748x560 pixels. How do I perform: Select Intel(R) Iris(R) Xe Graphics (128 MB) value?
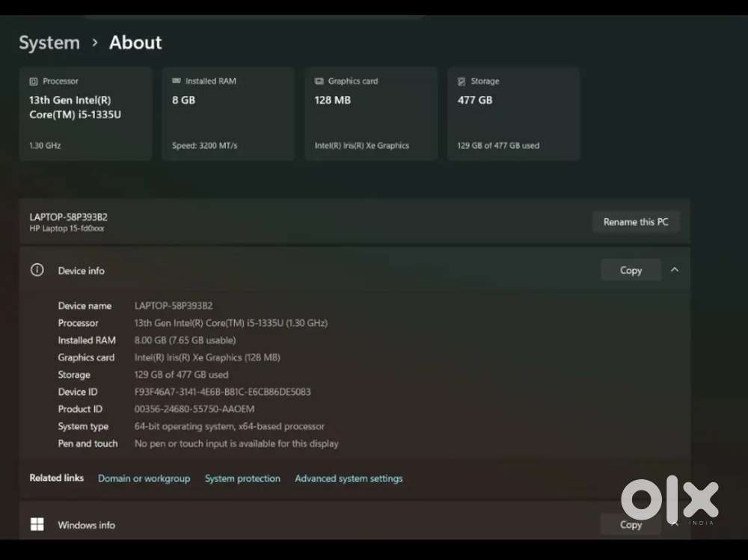point(207,357)
